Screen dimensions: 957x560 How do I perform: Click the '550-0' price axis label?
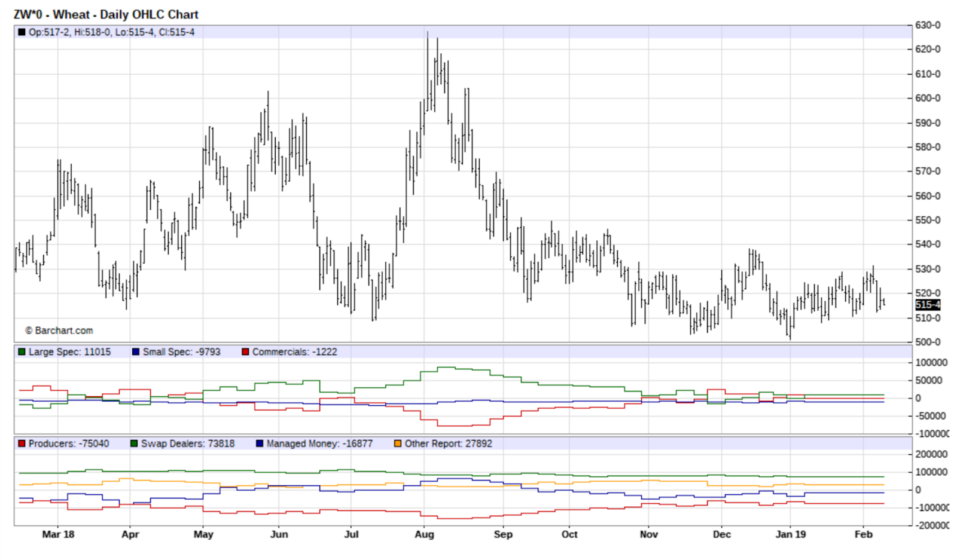[x=928, y=220]
